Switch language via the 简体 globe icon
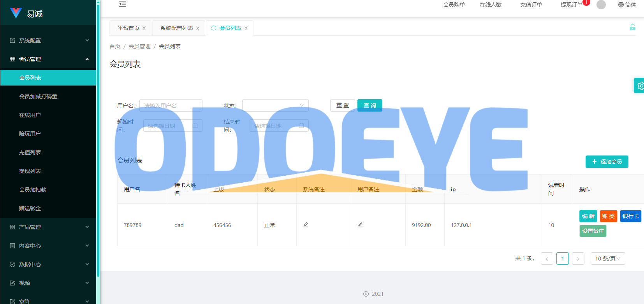 tap(627, 5)
